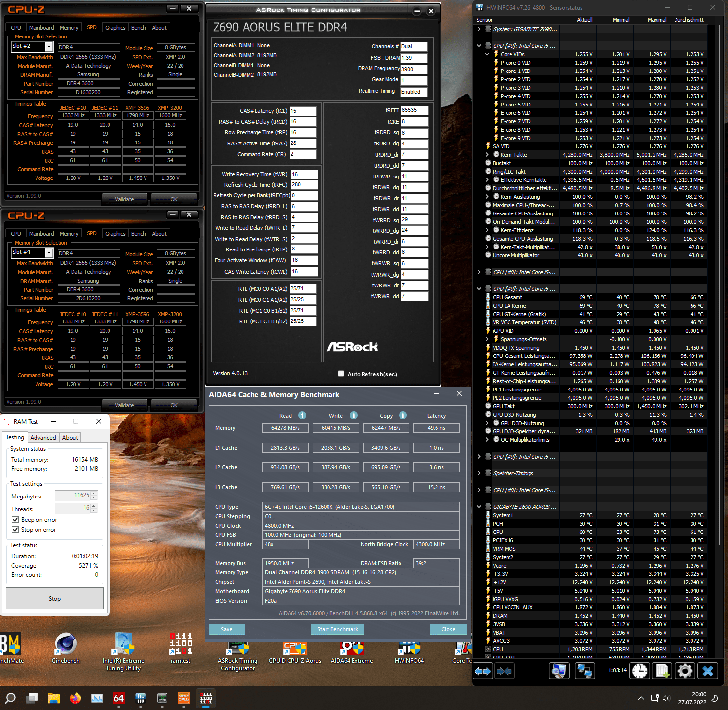Click the HWiNFO sheet-with-plus logging icon
728x710 pixels.
point(662,671)
